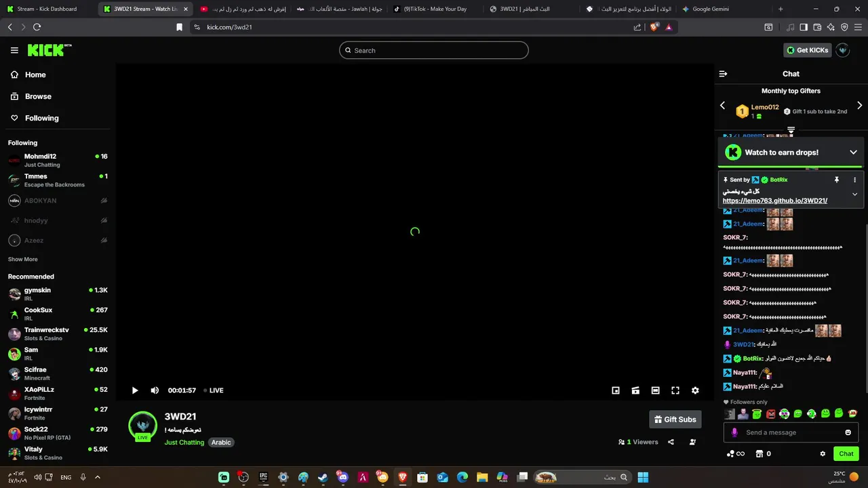Click the address bar URL kick.com/3wd21
868x488 pixels.
click(229, 27)
